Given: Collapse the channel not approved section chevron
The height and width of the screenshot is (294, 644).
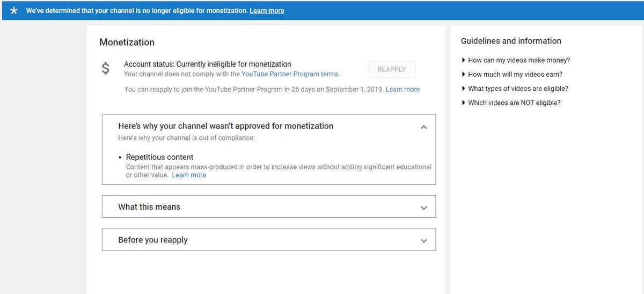Looking at the screenshot, I should coord(424,127).
